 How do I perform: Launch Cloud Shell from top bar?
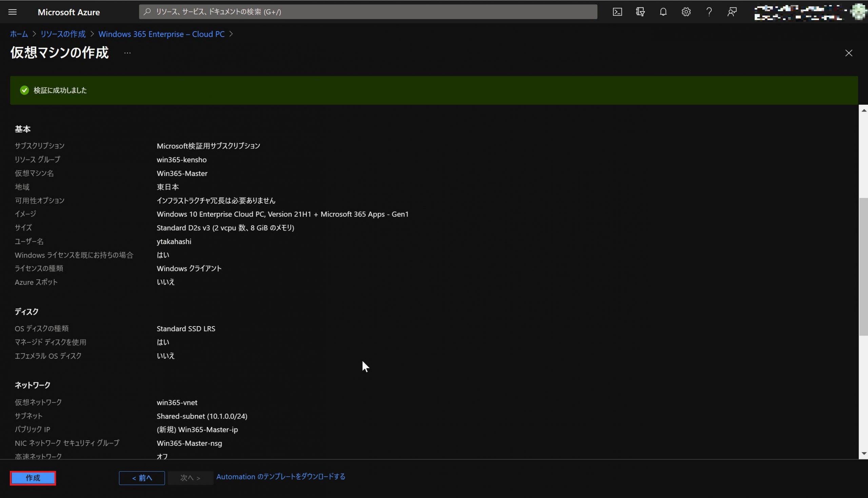tap(617, 12)
